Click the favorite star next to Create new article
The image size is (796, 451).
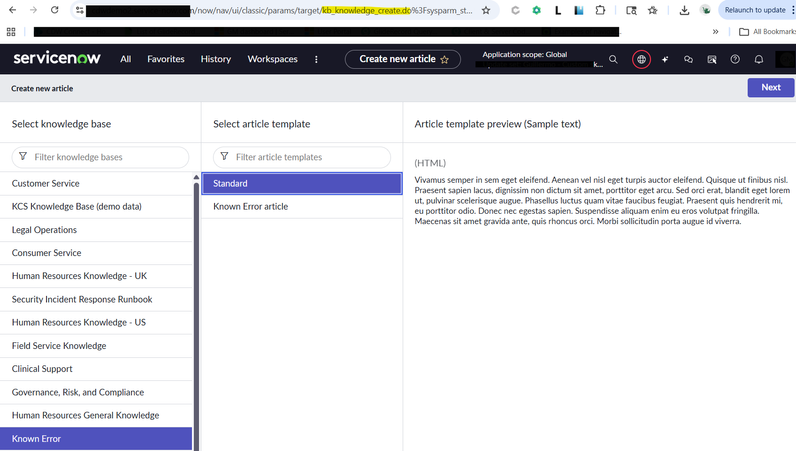(x=445, y=59)
